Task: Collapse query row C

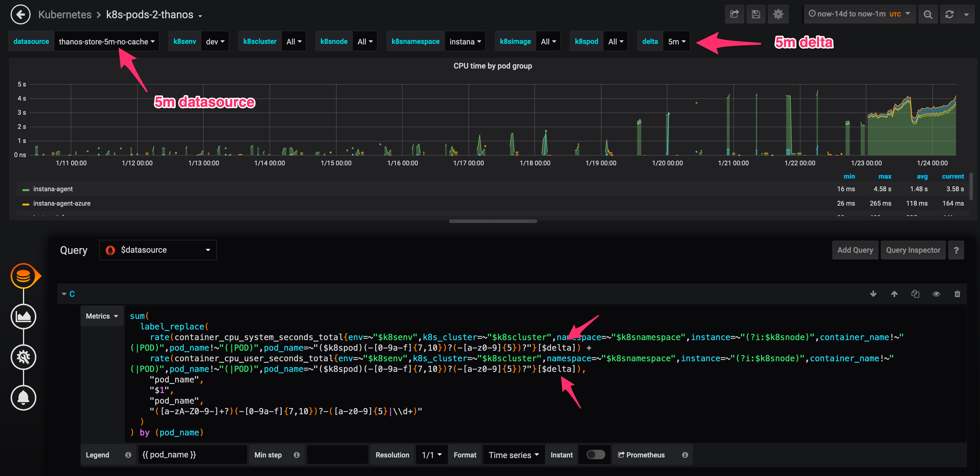Action: (64, 294)
